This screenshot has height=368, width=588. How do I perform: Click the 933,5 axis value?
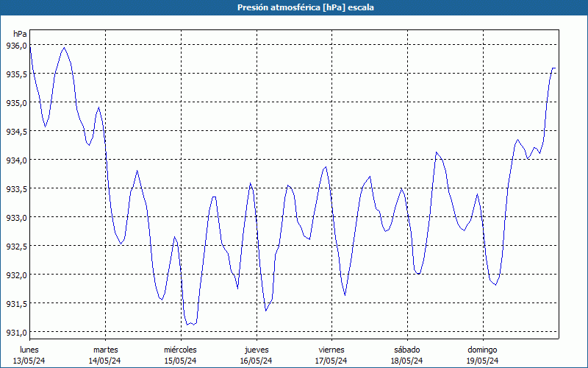click(16, 189)
